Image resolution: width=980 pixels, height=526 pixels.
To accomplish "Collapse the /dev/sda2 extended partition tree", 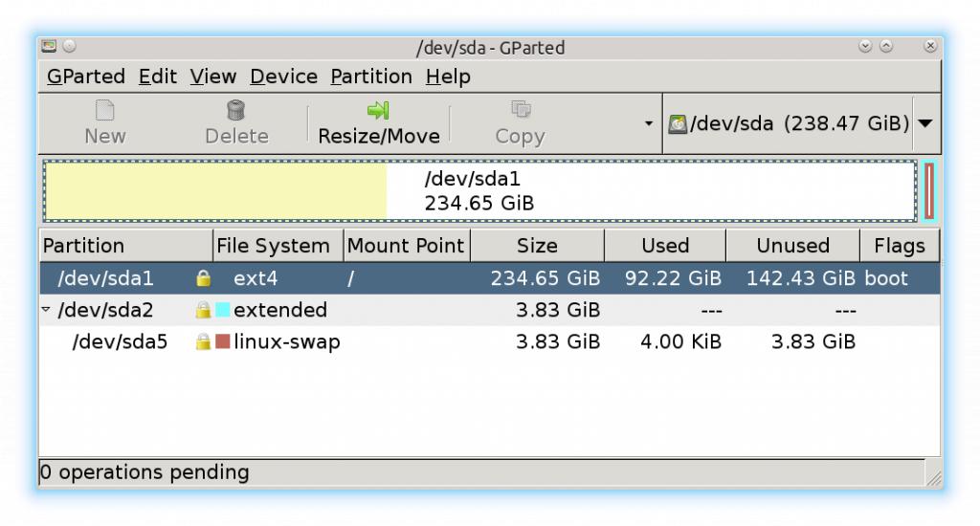I will [46, 310].
